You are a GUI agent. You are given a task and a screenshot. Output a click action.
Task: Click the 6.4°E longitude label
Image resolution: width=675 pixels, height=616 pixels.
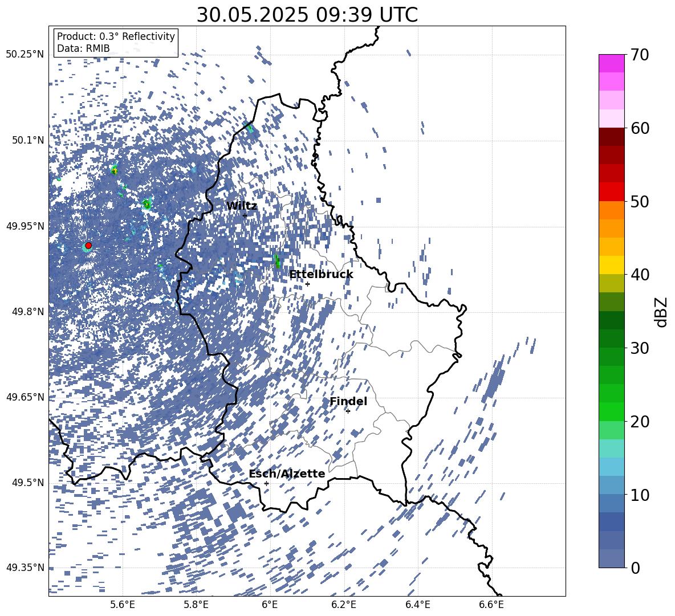(x=417, y=605)
